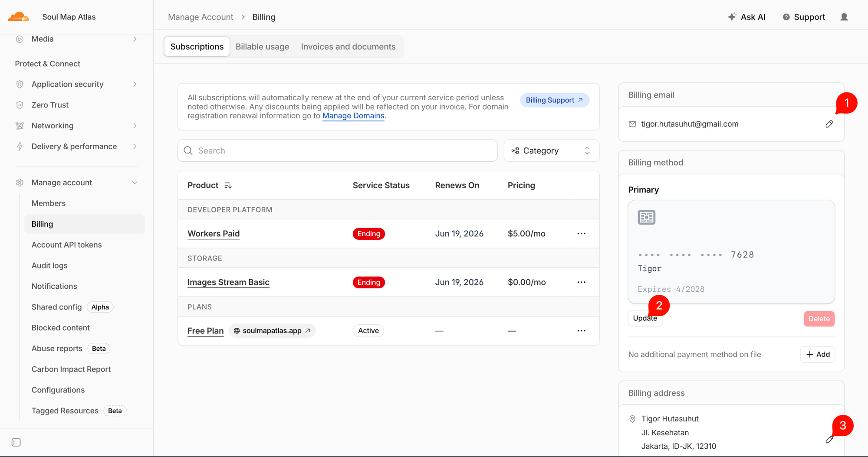The height and width of the screenshot is (457, 868).
Task: Click into the subscriptions Search field
Action: [x=337, y=150]
